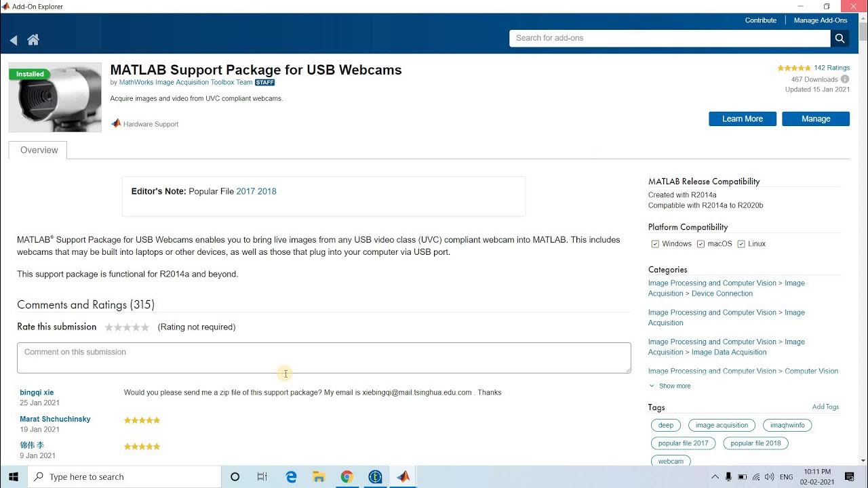Open Computer Vision category link

point(812,371)
